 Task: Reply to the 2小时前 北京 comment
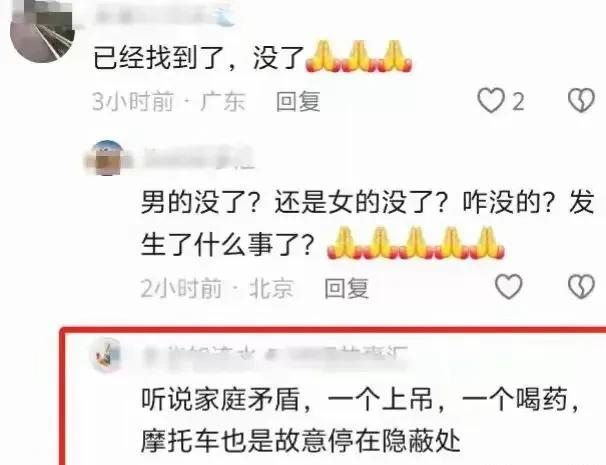[346, 288]
